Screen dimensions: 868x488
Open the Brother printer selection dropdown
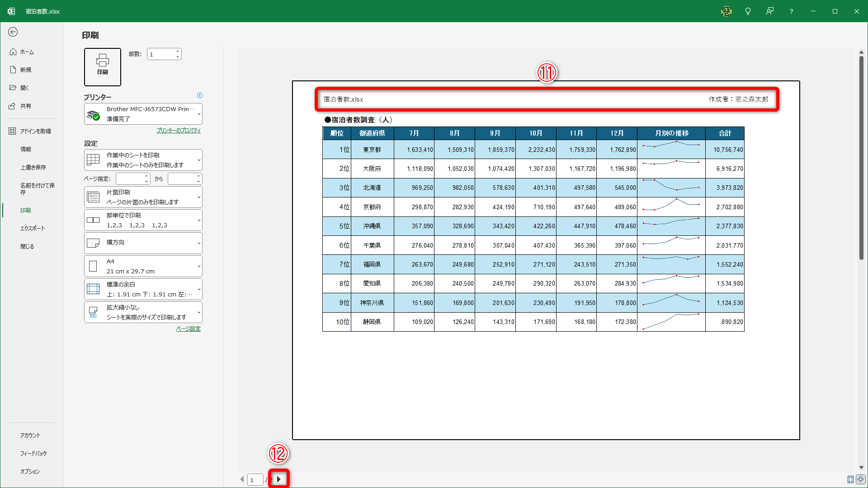pos(143,114)
